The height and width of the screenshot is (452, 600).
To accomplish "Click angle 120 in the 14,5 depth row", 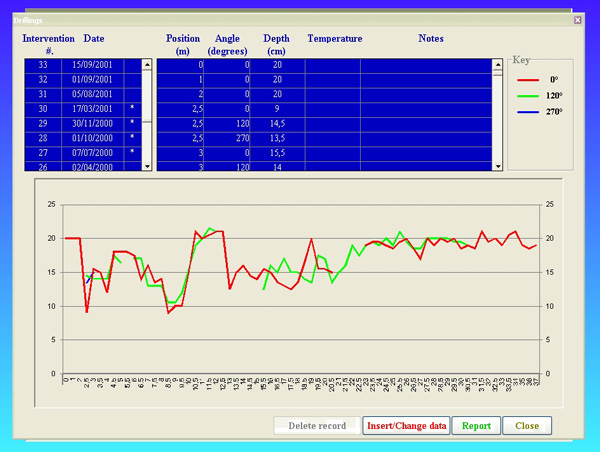I will coord(243,124).
